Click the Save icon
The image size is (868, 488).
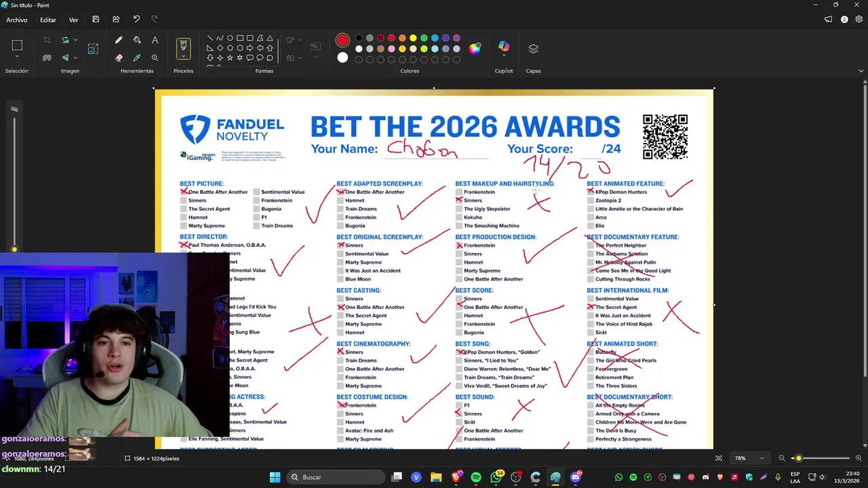pos(96,20)
